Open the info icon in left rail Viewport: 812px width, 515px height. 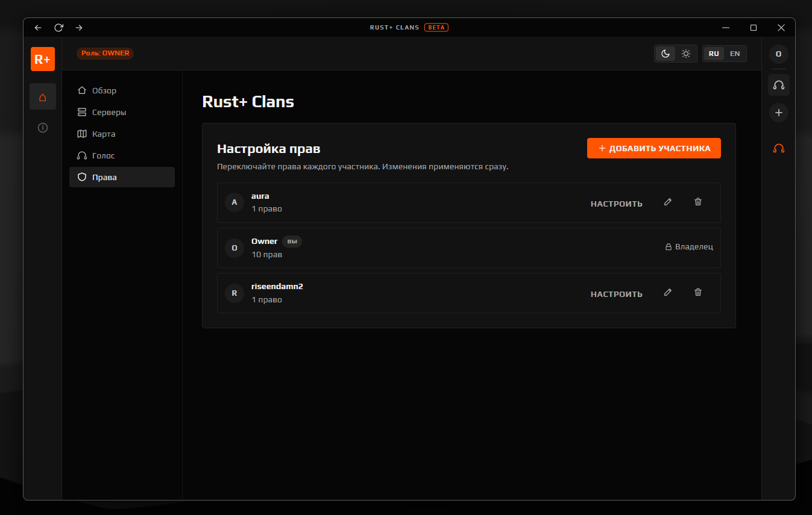(x=43, y=128)
